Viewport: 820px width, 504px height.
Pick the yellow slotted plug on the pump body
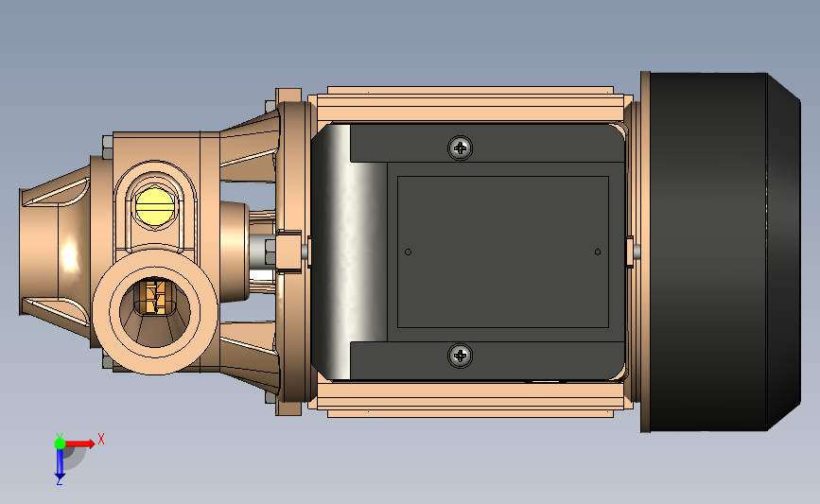[x=155, y=207]
